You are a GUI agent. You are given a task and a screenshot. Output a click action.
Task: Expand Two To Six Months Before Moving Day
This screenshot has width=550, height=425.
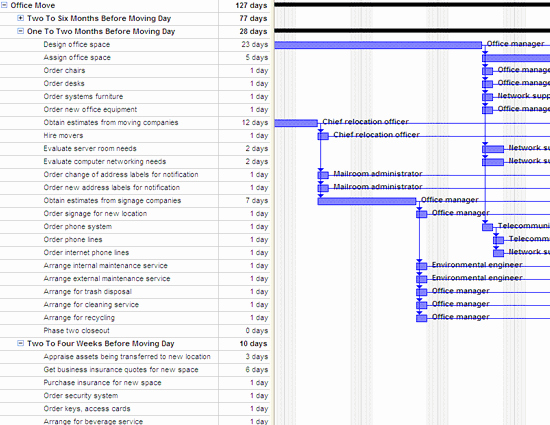click(21, 18)
